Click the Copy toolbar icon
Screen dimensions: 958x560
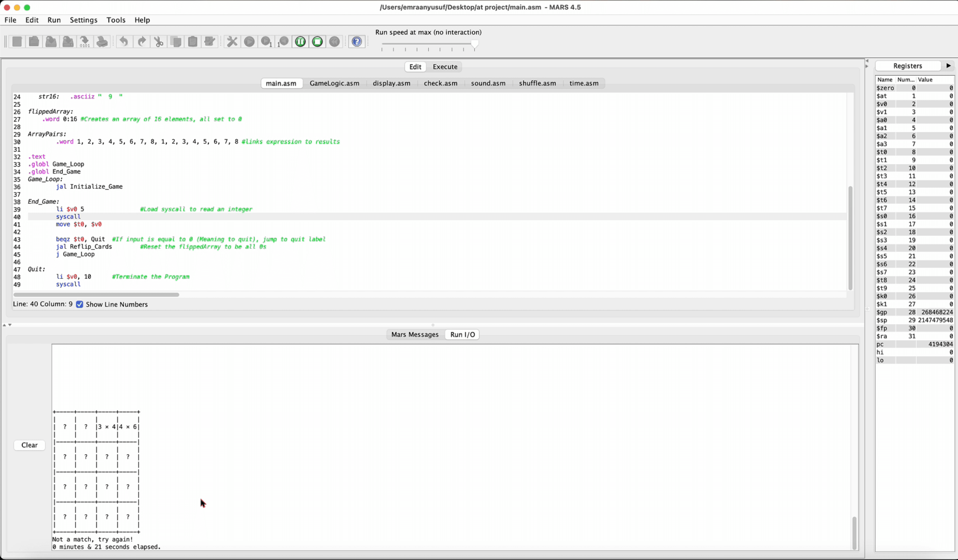176,41
